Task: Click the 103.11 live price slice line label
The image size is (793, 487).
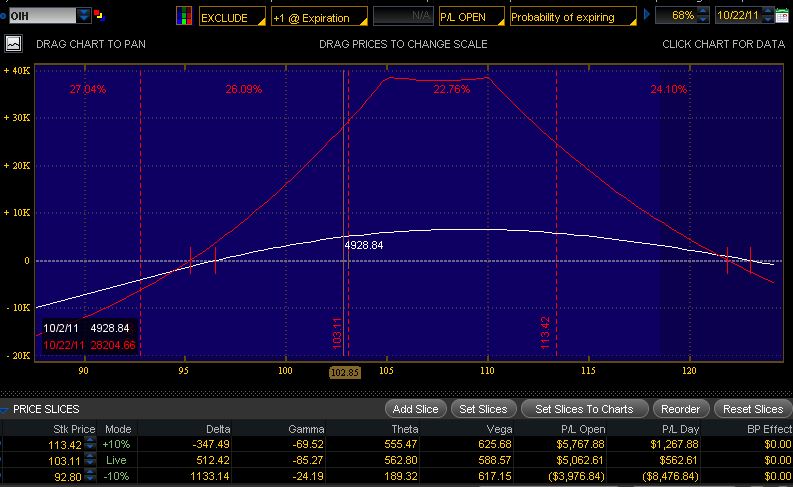Action: [x=337, y=333]
